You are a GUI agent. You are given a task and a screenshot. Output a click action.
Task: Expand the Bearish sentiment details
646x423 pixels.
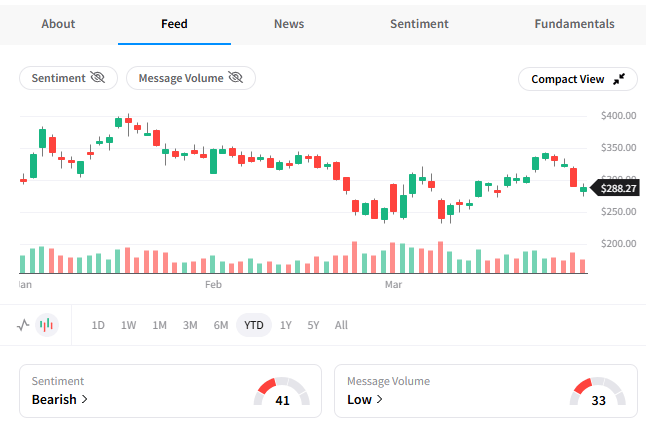(x=60, y=399)
